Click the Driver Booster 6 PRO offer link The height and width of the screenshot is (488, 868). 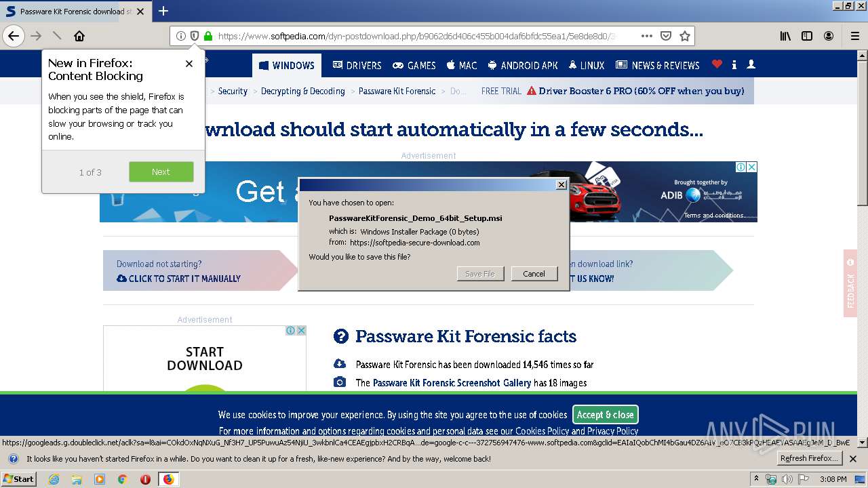coord(641,91)
